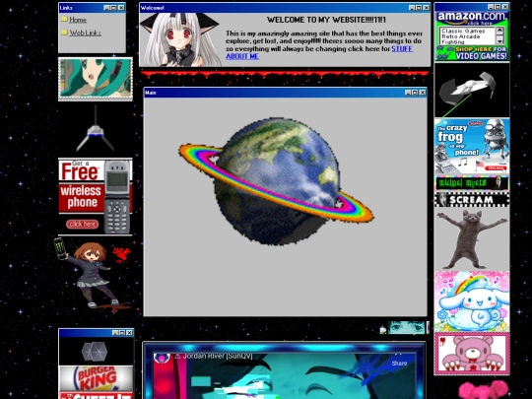532x399 pixels.
Task: Open the Crazy Frog phone ad
Action: (472, 146)
